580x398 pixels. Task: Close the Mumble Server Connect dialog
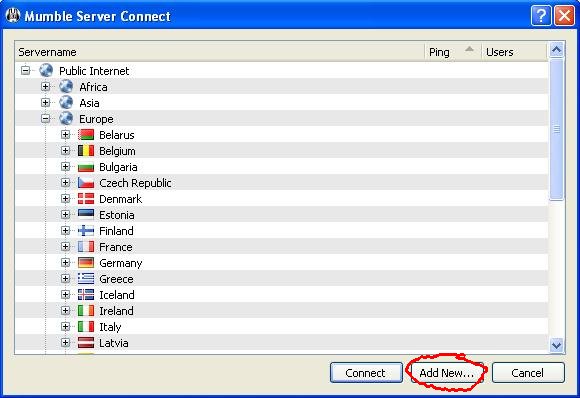coord(564,16)
